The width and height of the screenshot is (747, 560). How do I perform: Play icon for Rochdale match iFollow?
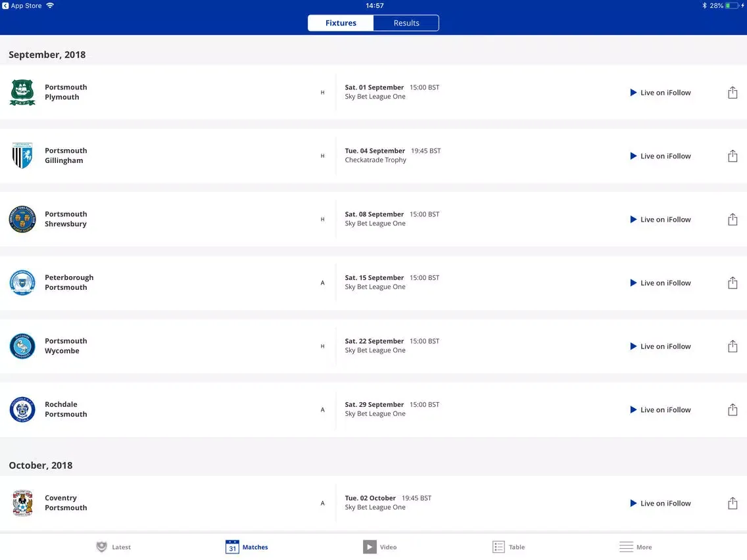click(633, 409)
